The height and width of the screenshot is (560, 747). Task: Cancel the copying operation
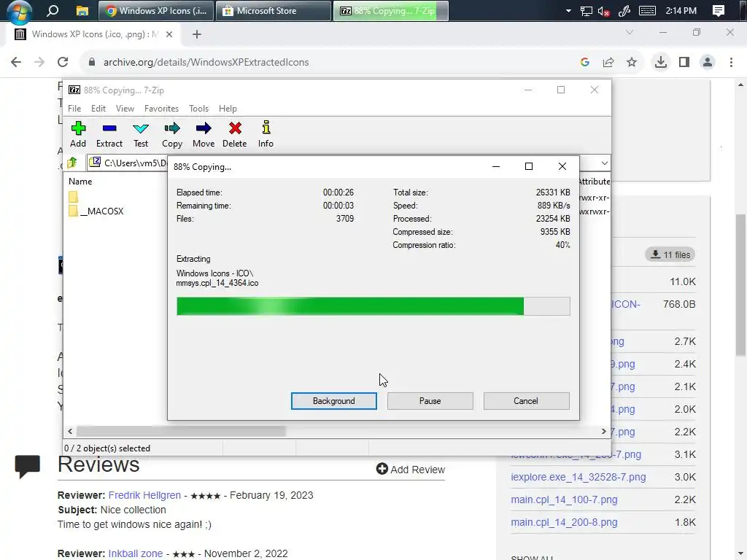pyautogui.click(x=526, y=401)
